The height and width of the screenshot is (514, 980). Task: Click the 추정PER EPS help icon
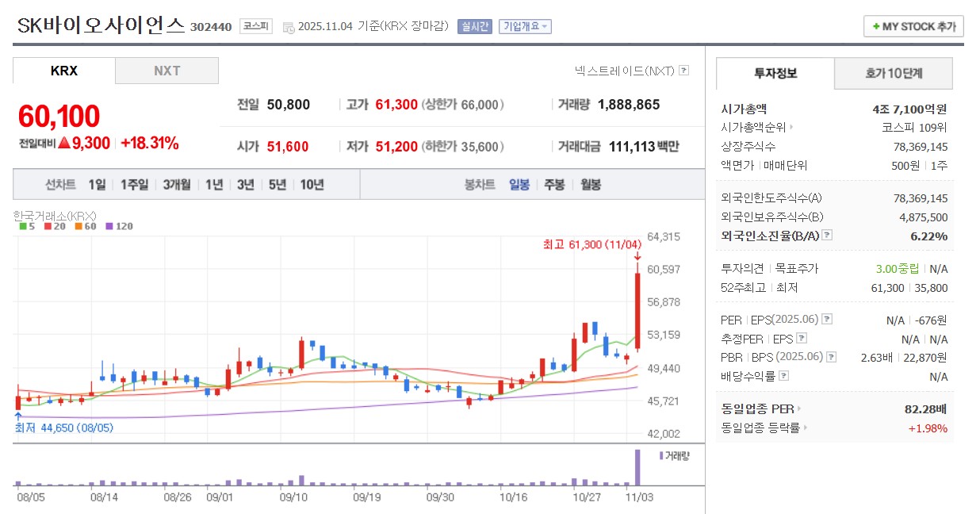point(801,339)
